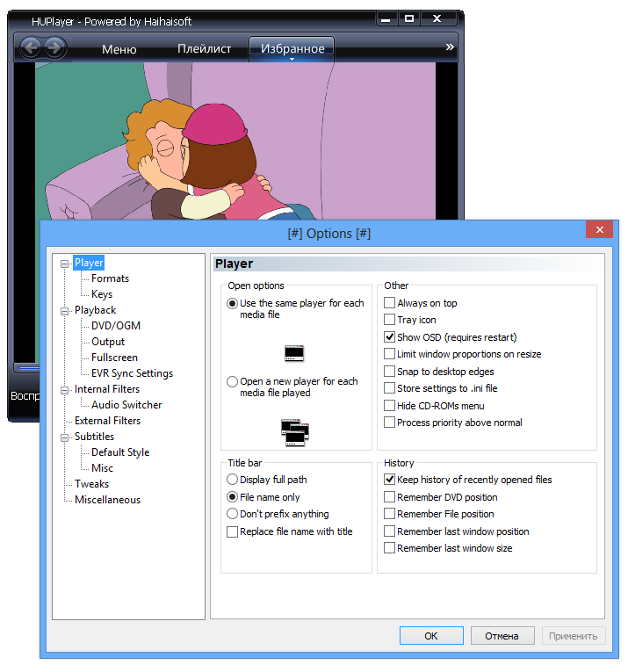The image size is (628, 672).
Task: Open the Misc subtitles page
Action: (x=102, y=468)
